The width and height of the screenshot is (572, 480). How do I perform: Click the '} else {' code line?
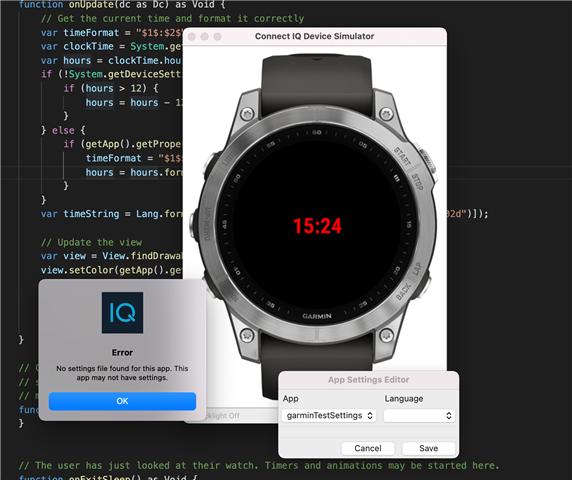[63, 130]
